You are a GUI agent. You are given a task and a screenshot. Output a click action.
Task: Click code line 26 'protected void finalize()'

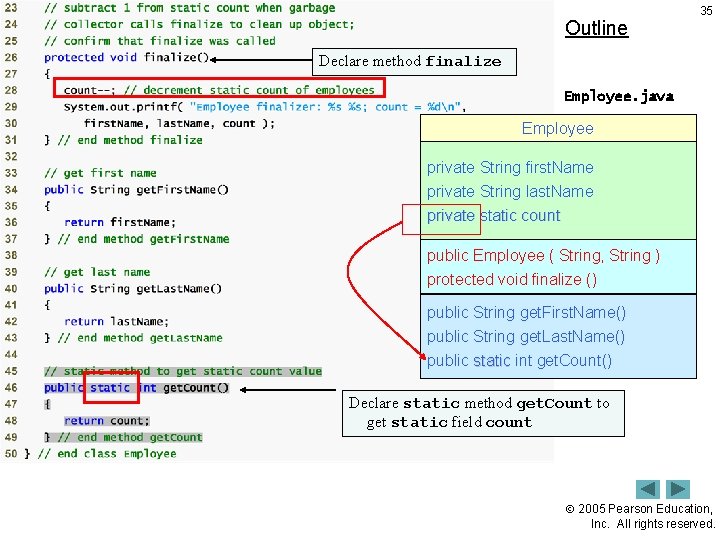127,57
